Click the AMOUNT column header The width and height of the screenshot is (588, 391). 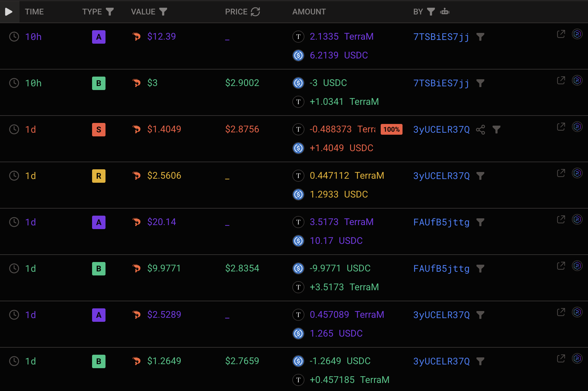[x=309, y=12]
